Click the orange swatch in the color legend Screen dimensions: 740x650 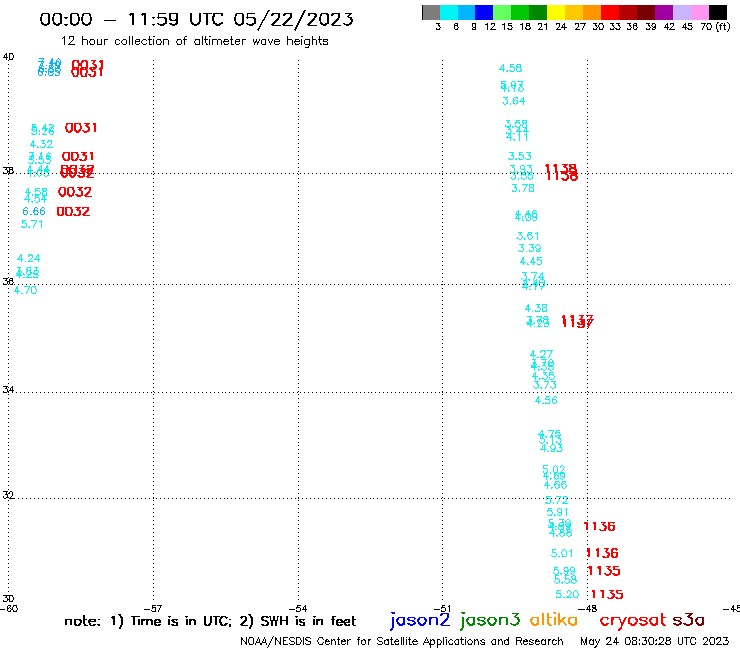(x=592, y=12)
